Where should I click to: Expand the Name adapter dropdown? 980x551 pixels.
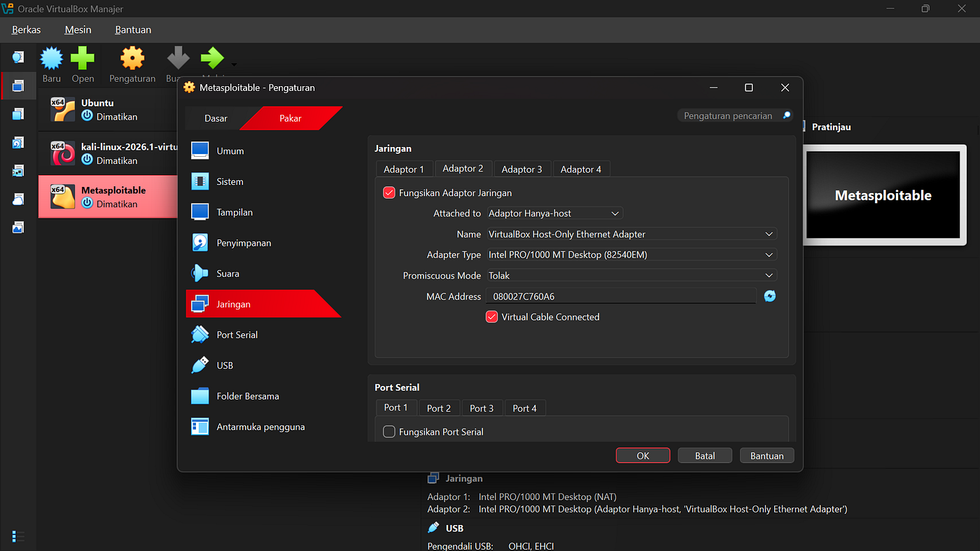(x=631, y=234)
